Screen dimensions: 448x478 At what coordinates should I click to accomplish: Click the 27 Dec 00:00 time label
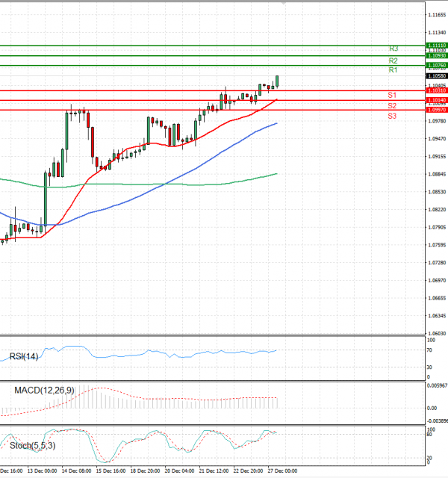click(282, 471)
